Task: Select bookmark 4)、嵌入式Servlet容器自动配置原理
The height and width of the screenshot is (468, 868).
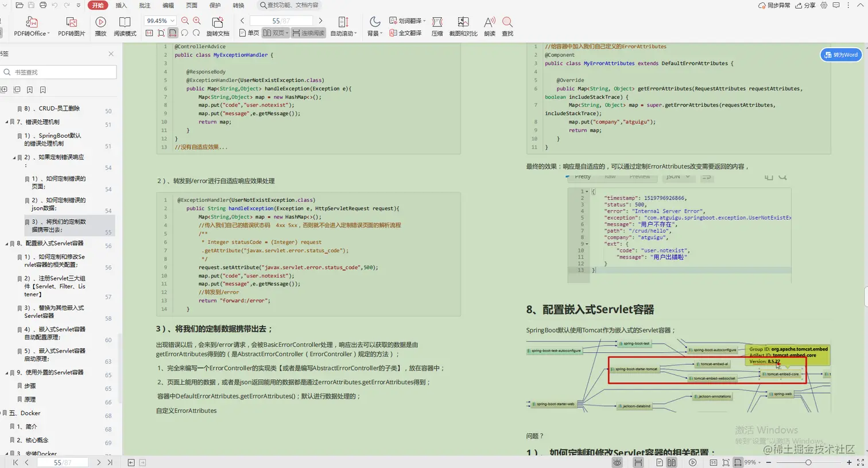Action: point(55,333)
